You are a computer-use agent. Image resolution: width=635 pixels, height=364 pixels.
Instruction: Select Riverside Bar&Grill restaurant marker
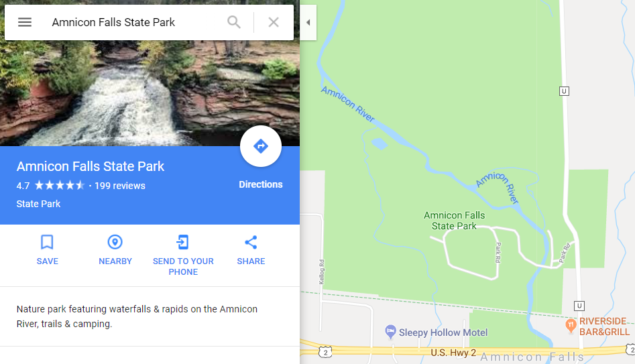[x=571, y=324]
